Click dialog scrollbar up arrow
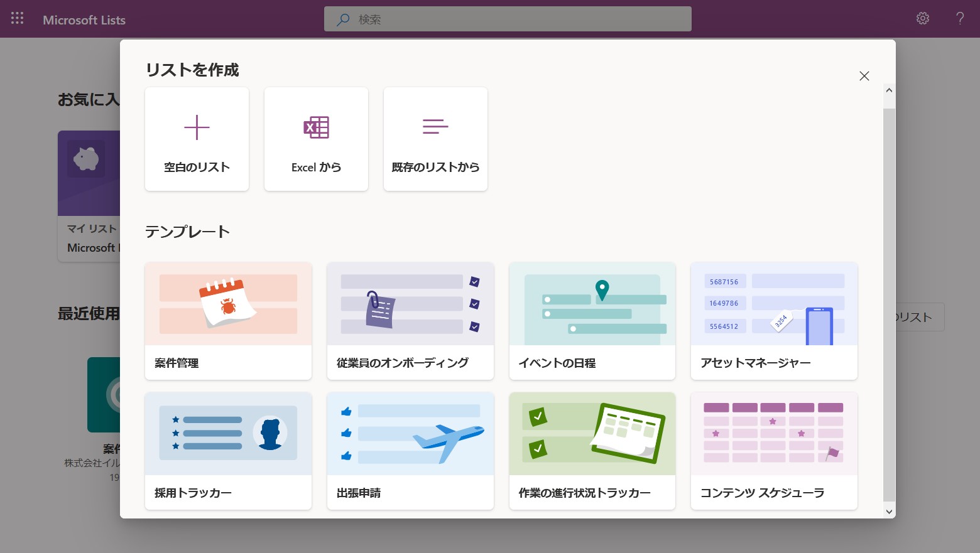 pyautogui.click(x=889, y=90)
